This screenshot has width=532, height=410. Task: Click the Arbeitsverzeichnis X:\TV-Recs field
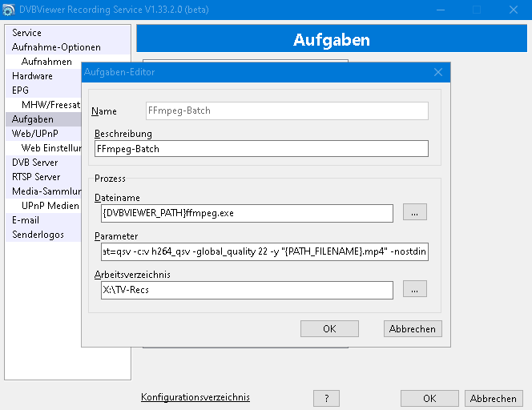pyautogui.click(x=245, y=290)
